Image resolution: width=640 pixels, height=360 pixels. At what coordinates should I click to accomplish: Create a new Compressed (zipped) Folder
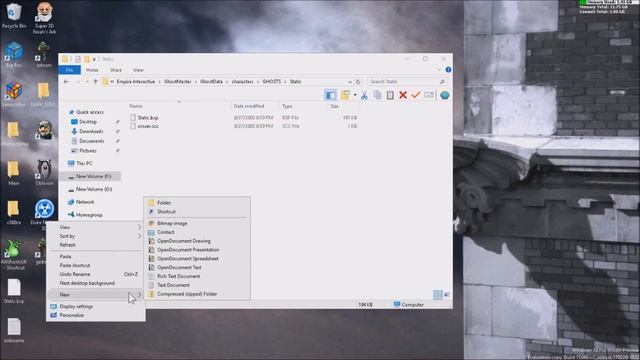(197, 294)
